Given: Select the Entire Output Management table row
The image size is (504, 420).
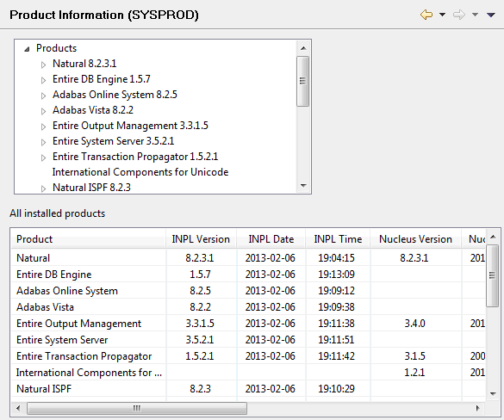Looking at the screenshot, I should [248, 324].
